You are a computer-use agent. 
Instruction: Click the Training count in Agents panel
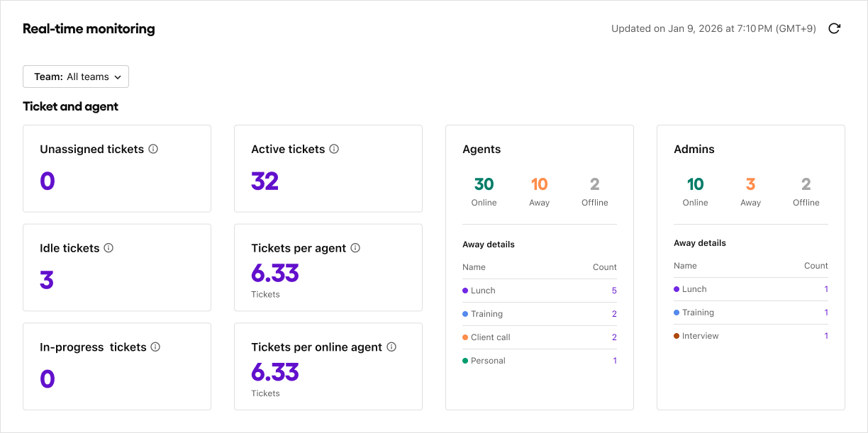coord(613,313)
